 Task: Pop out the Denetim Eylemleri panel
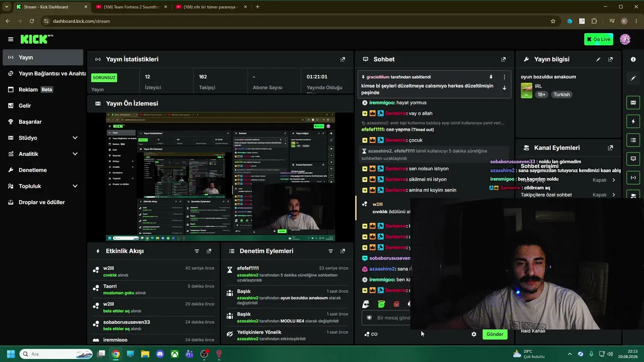343,251
